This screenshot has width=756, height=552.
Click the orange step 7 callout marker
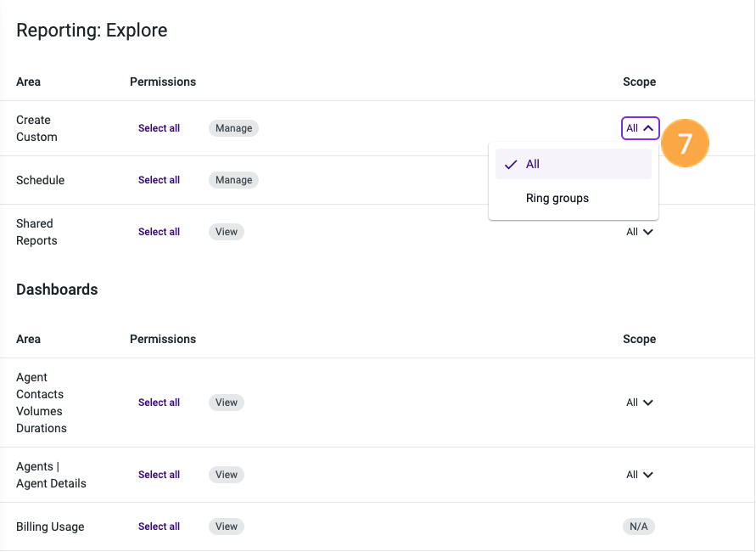tap(685, 143)
